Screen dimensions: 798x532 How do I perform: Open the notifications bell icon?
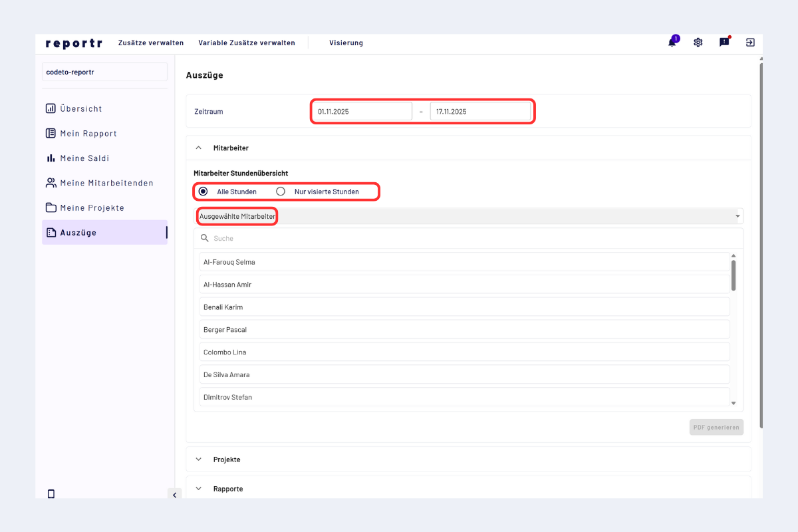tap(672, 43)
